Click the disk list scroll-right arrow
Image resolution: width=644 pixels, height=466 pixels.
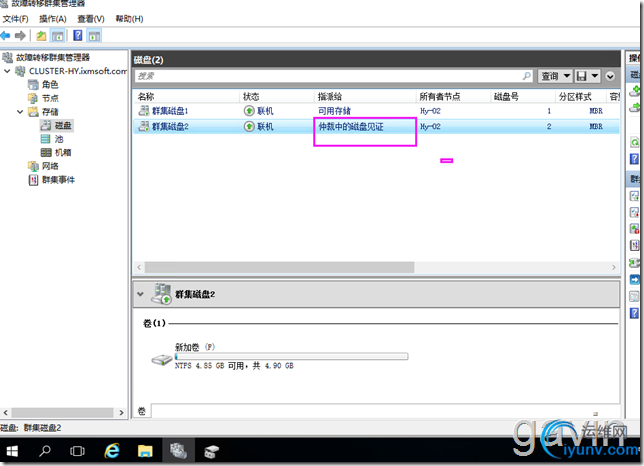click(614, 267)
